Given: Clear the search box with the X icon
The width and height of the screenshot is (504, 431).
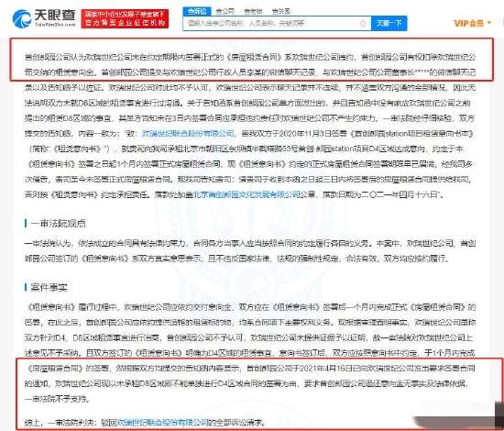Looking at the screenshot, I should click(x=363, y=24).
